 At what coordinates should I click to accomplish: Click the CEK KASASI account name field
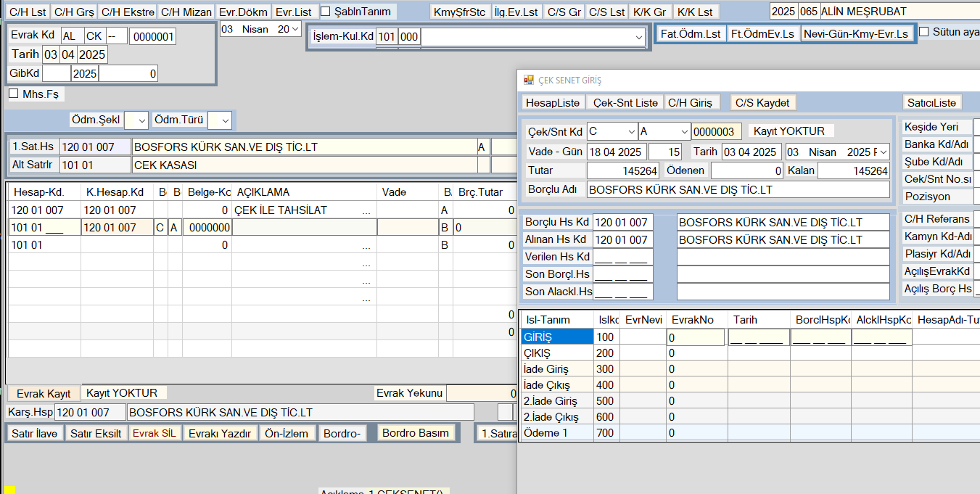click(305, 165)
